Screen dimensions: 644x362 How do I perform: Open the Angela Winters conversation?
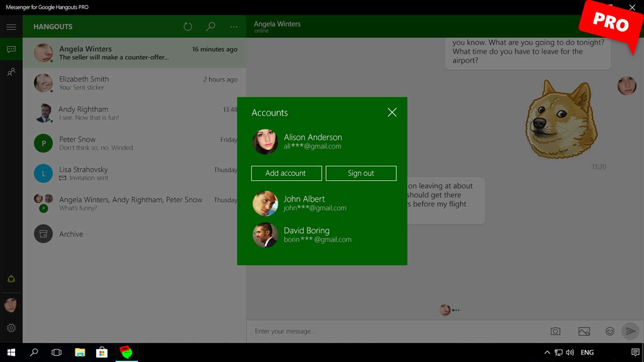click(x=134, y=53)
